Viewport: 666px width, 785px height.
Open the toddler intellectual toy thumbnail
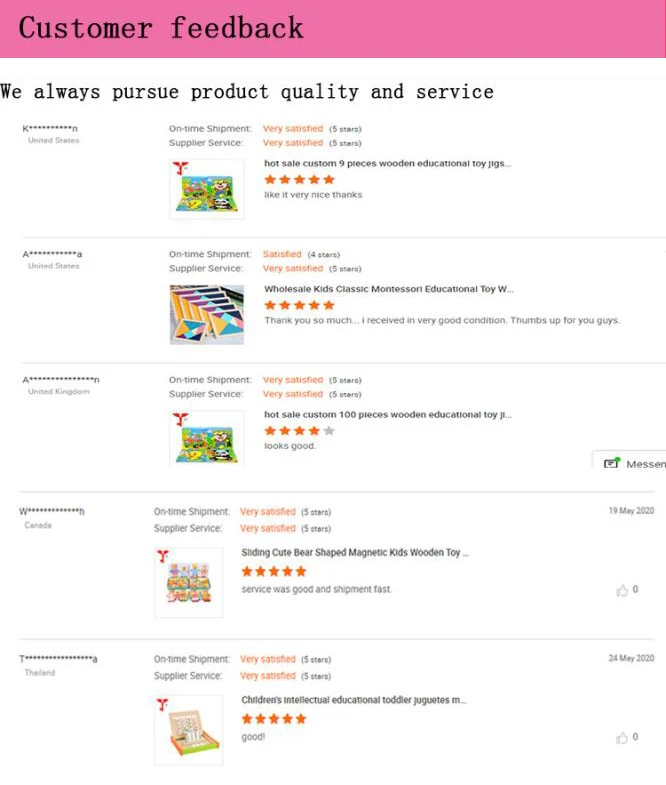tap(189, 730)
